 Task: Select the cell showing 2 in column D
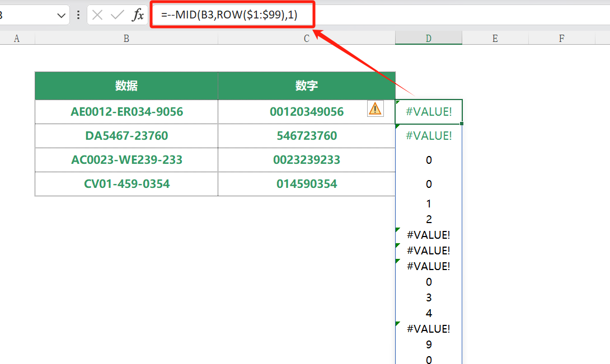click(x=429, y=219)
